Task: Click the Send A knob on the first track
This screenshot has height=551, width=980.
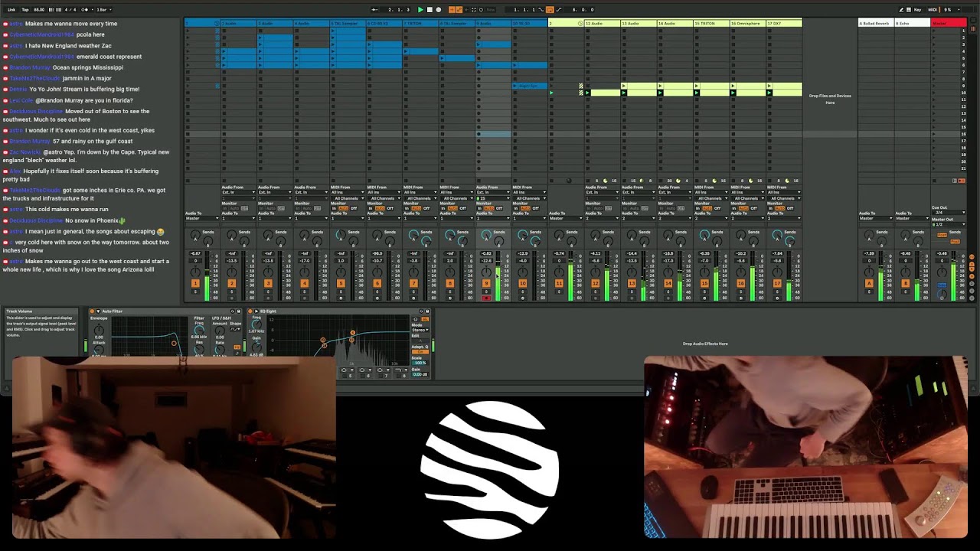Action: pos(194,235)
